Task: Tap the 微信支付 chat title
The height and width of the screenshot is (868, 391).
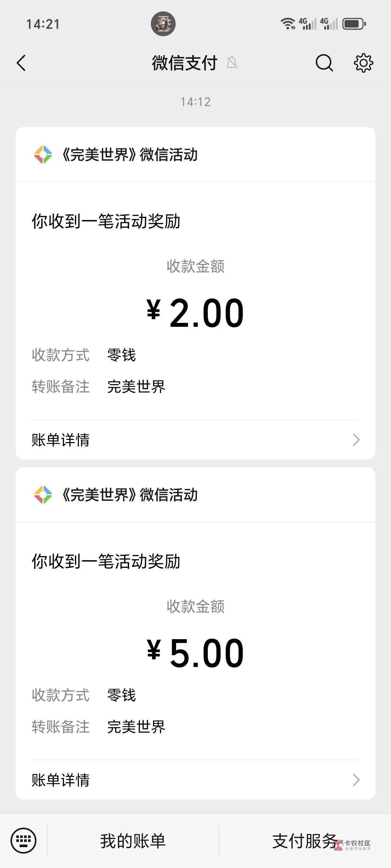Action: pyautogui.click(x=184, y=63)
